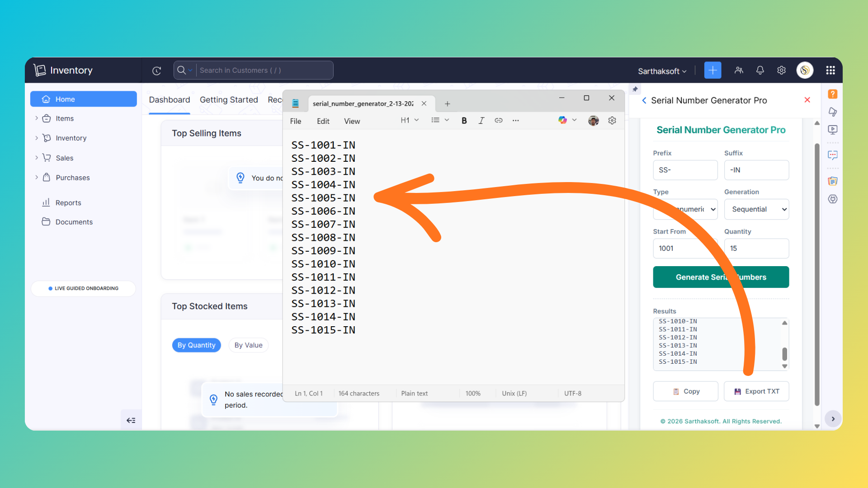Collapse sidebar with arrow icon
This screenshot has height=488, width=868.
[x=131, y=420]
